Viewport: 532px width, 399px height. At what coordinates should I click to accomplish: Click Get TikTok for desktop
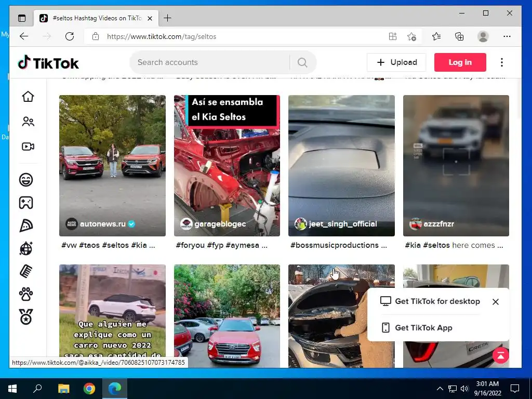(430, 301)
